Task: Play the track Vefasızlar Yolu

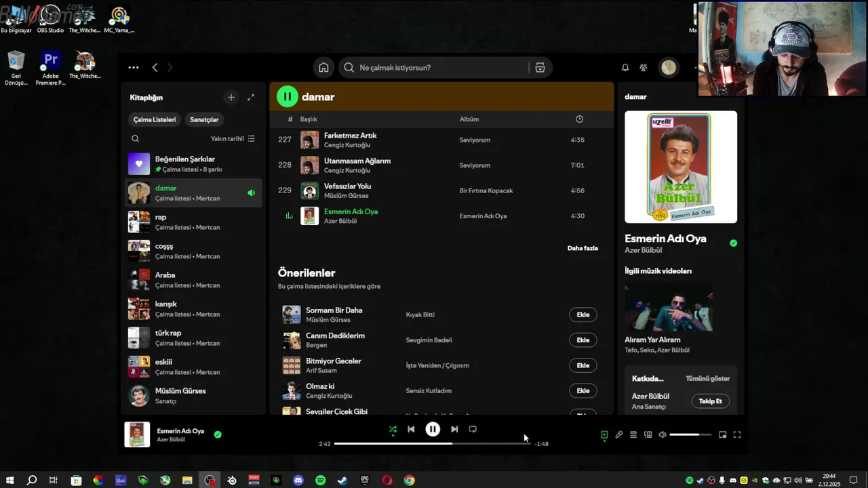Action: tap(347, 186)
